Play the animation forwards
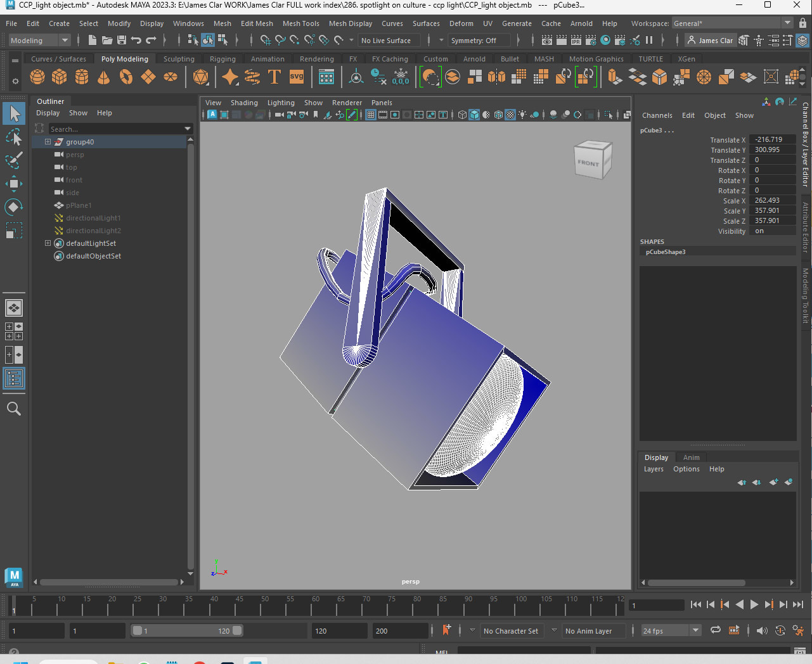The height and width of the screenshot is (664, 812). [754, 604]
